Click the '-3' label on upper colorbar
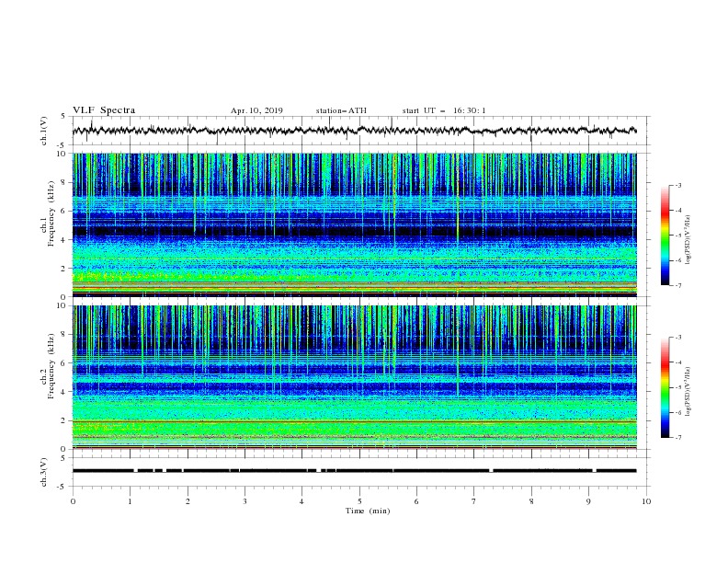Image resolution: width=728 pixels, height=563 pixels. [677, 185]
